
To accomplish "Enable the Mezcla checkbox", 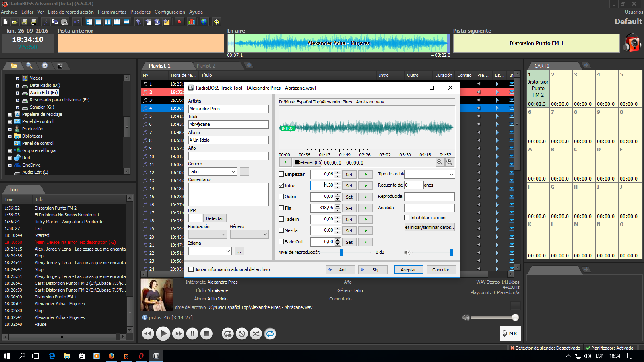I will [281, 230].
